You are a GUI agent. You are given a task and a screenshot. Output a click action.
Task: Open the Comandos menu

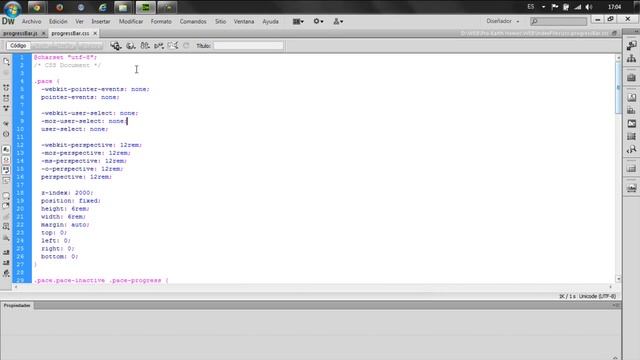pyautogui.click(x=193, y=21)
